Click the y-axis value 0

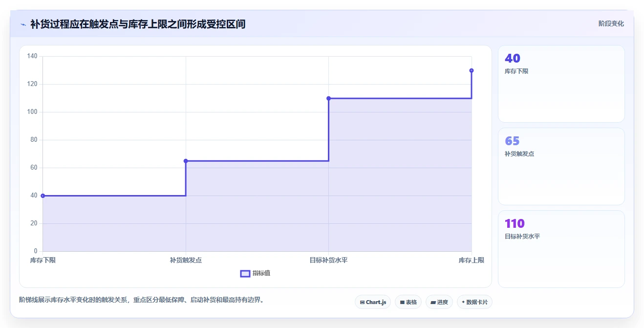pyautogui.click(x=36, y=251)
